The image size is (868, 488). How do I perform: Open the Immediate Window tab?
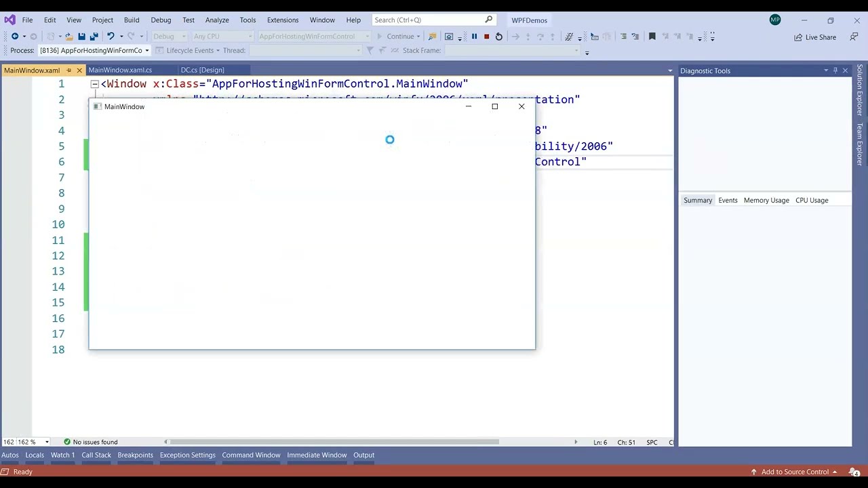(317, 455)
